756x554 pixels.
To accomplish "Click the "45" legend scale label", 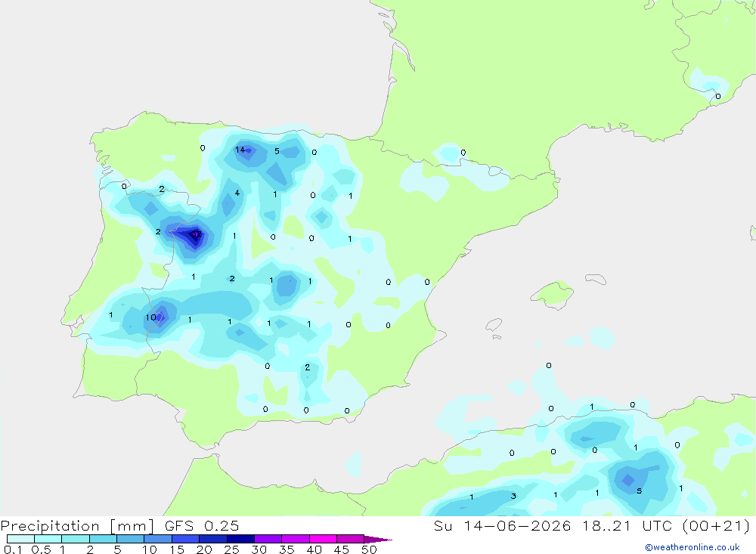I will [342, 549].
